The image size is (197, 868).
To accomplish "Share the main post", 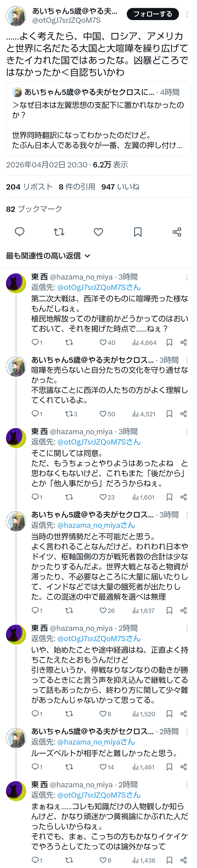I will coord(177,232).
